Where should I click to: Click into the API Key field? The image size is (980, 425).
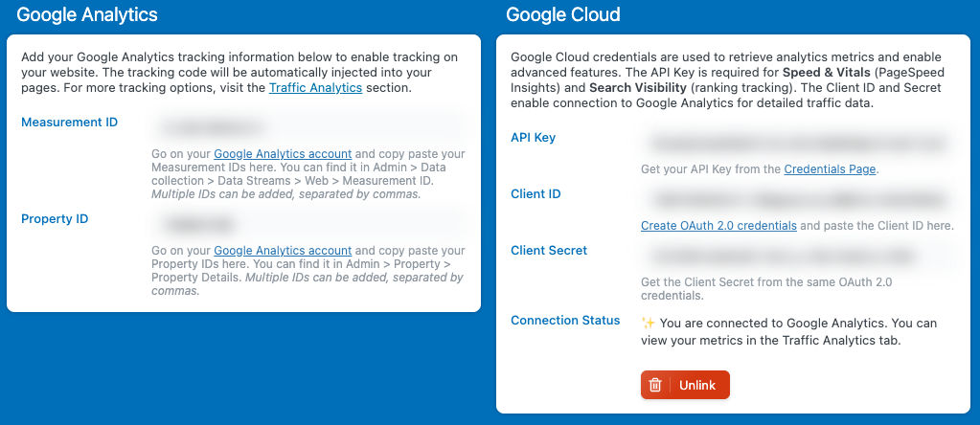click(797, 144)
